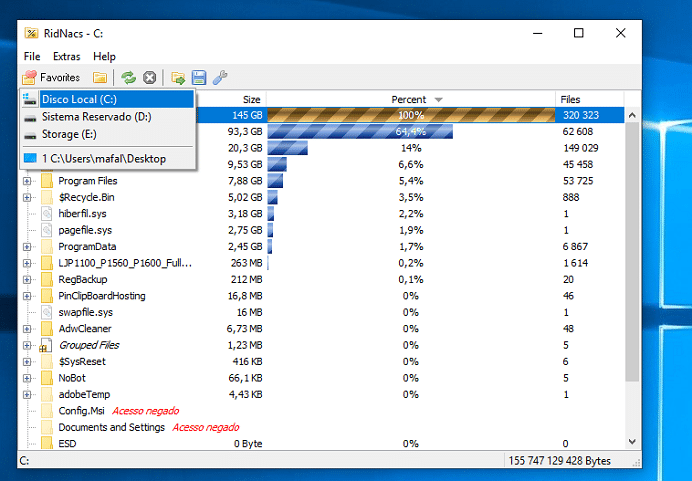Stop scanning with the grey X icon

(150, 78)
